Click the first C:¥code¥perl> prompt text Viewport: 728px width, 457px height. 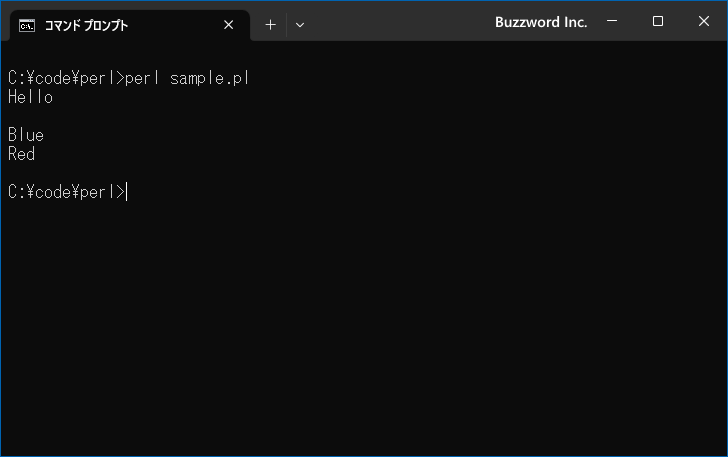click(x=66, y=78)
